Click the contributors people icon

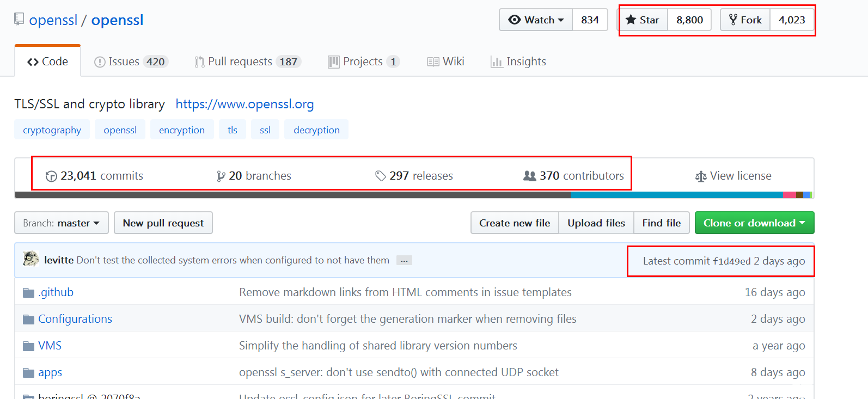529,176
